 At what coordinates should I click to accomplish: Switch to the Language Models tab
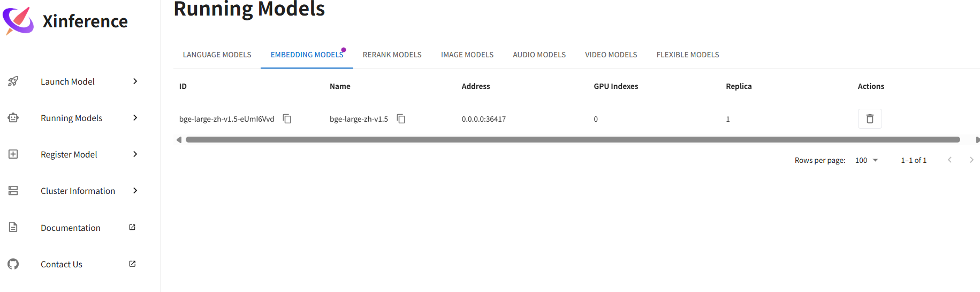pos(217,55)
